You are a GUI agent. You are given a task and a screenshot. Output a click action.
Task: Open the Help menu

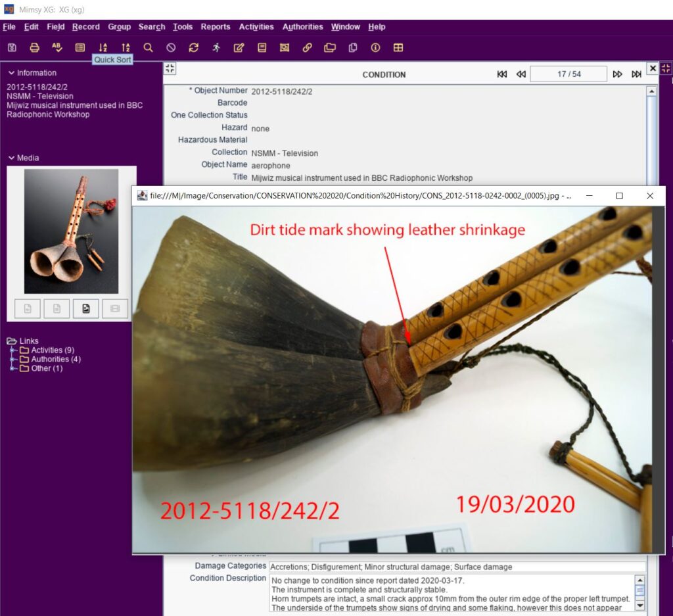coord(377,26)
